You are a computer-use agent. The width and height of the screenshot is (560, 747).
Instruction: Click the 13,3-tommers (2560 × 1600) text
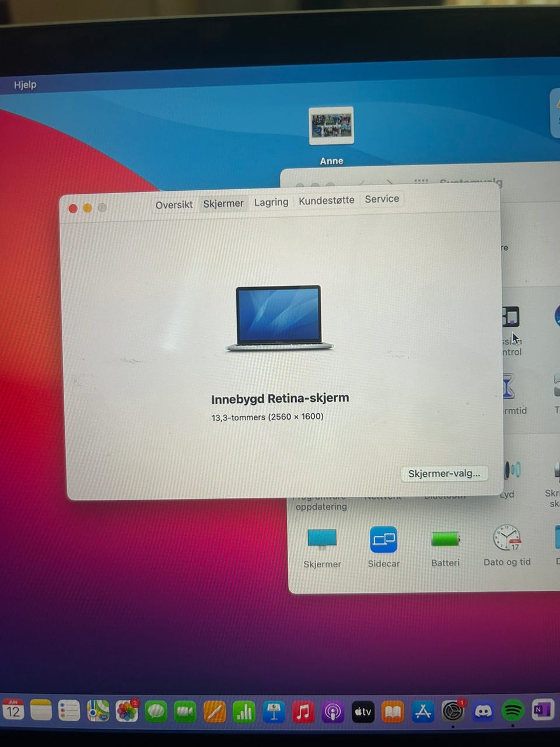(267, 417)
